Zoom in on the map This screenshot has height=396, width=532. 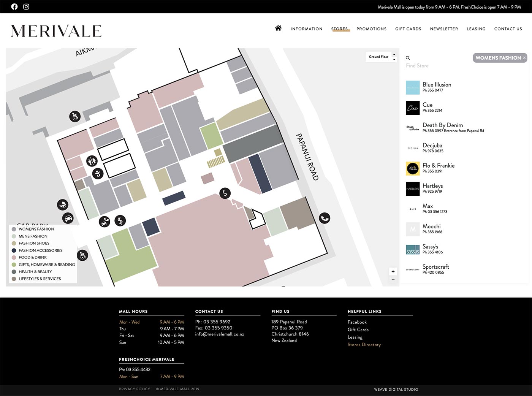(x=393, y=271)
